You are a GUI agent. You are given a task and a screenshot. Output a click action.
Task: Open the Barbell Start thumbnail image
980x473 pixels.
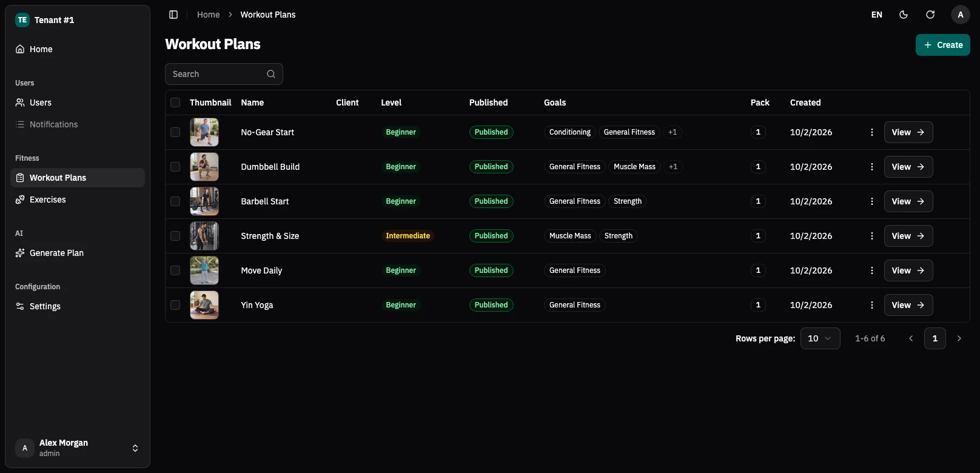(204, 201)
